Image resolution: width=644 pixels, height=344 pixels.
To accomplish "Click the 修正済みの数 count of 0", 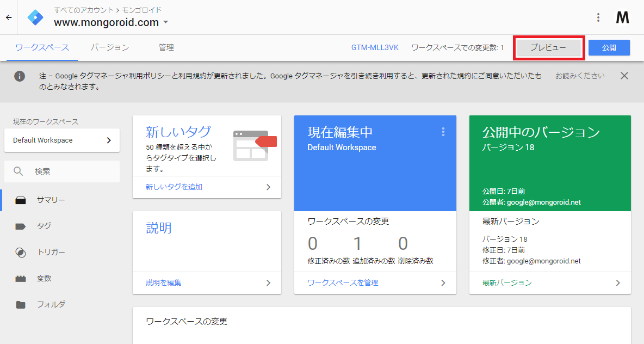I will coord(313,244).
